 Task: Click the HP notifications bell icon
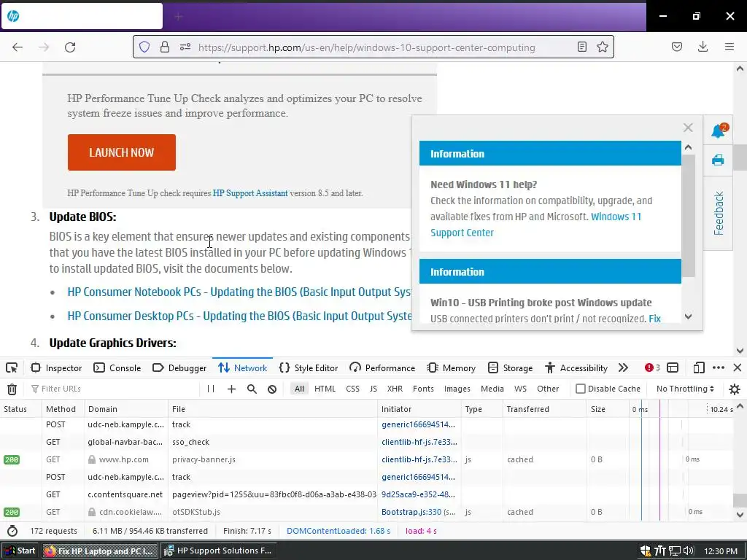[718, 131]
